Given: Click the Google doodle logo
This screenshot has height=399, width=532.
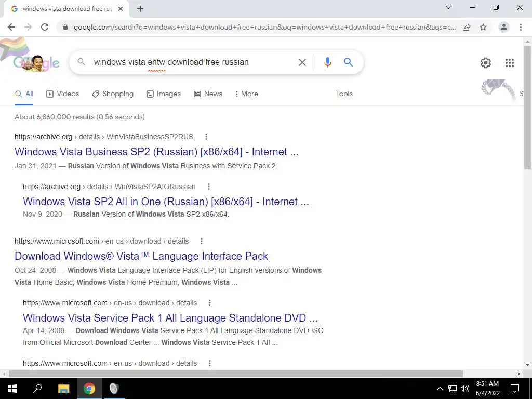Looking at the screenshot, I should 36,63.
